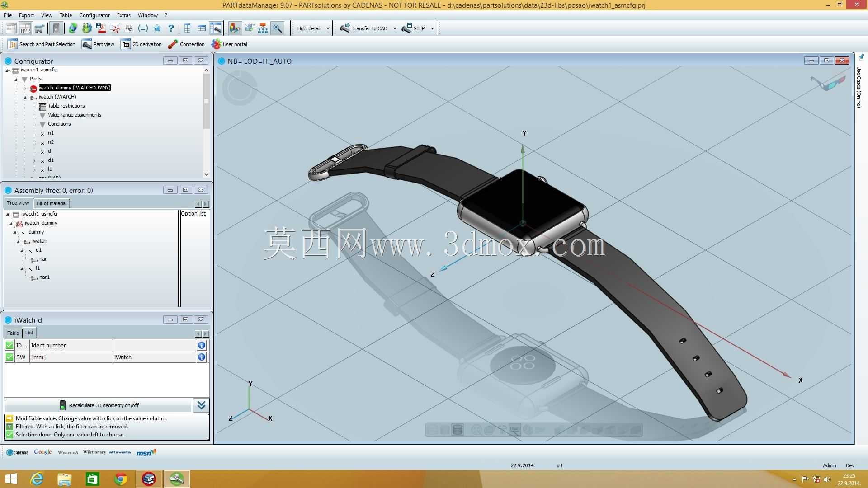Open Internet Explorer from the taskbar
This screenshot has height=488, width=868.
[x=37, y=479]
